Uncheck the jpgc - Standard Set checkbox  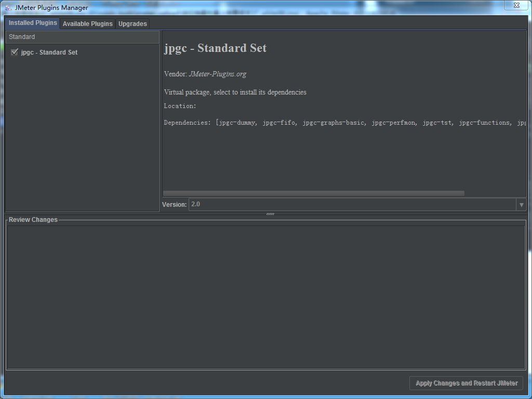(14, 52)
